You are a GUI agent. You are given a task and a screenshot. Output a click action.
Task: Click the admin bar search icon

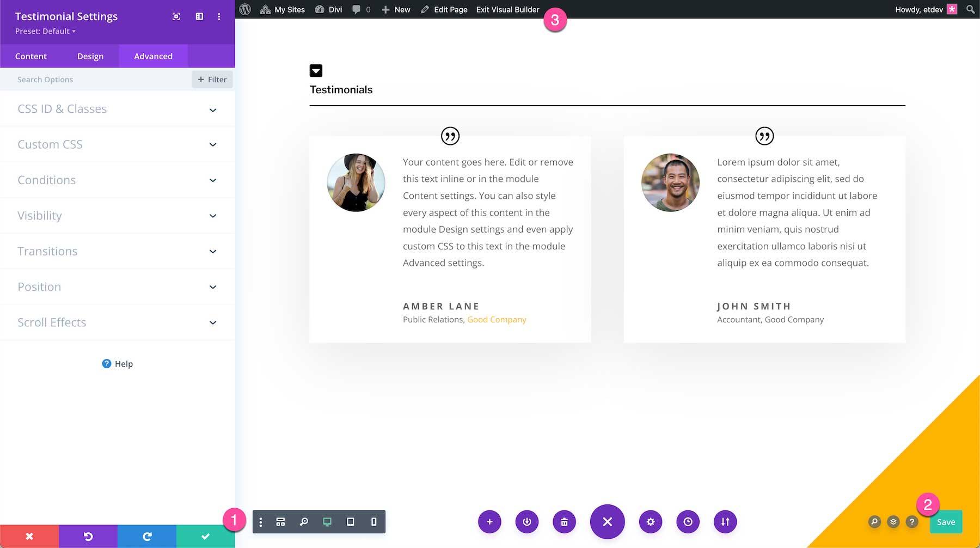(969, 9)
